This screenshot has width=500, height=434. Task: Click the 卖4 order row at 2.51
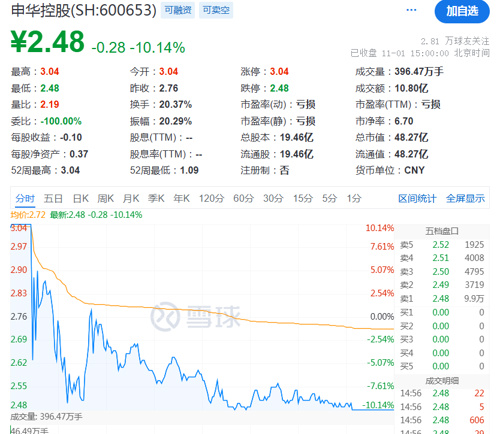pos(442,258)
